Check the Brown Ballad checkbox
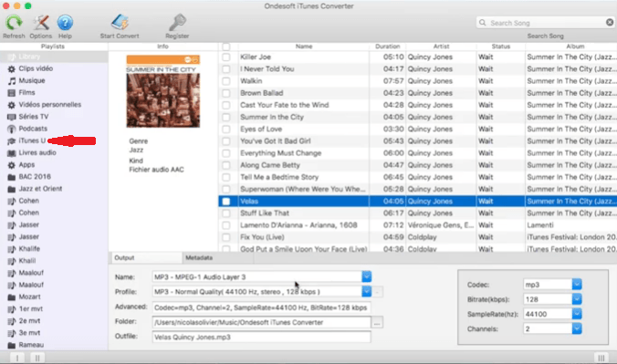 click(x=226, y=93)
